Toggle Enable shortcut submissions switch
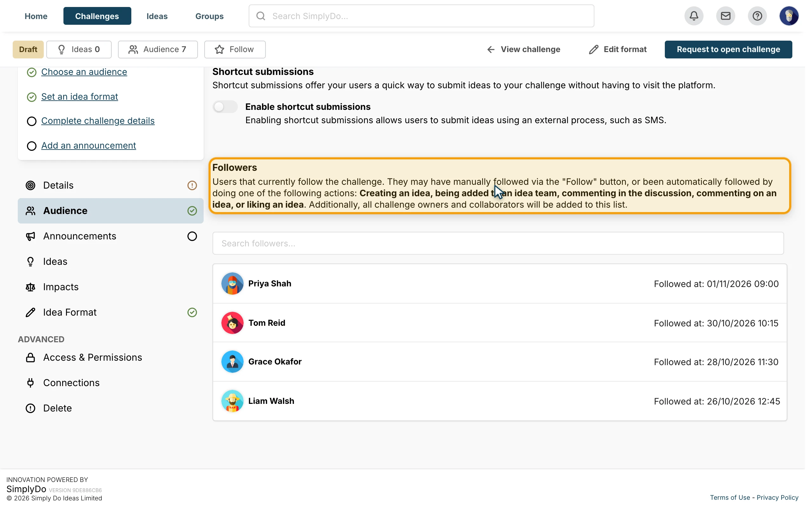Screen dimensions: 812x508 click(225, 107)
